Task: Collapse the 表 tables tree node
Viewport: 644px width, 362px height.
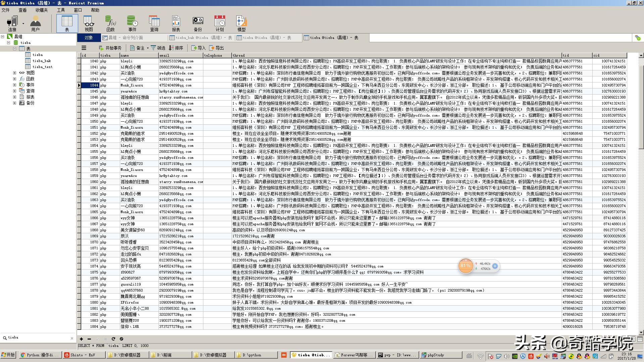Action: click(15, 49)
